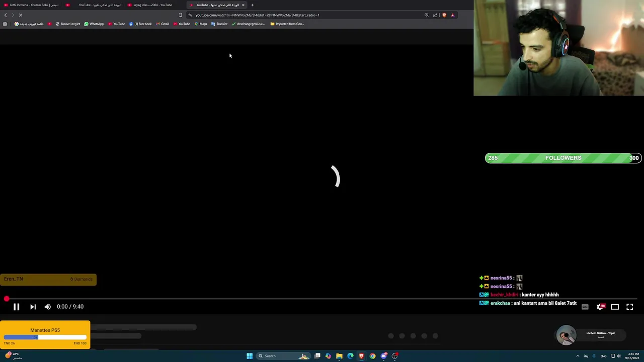The image size is (644, 362).
Task: Open OBS Studio from the taskbar
Action: click(x=395, y=356)
